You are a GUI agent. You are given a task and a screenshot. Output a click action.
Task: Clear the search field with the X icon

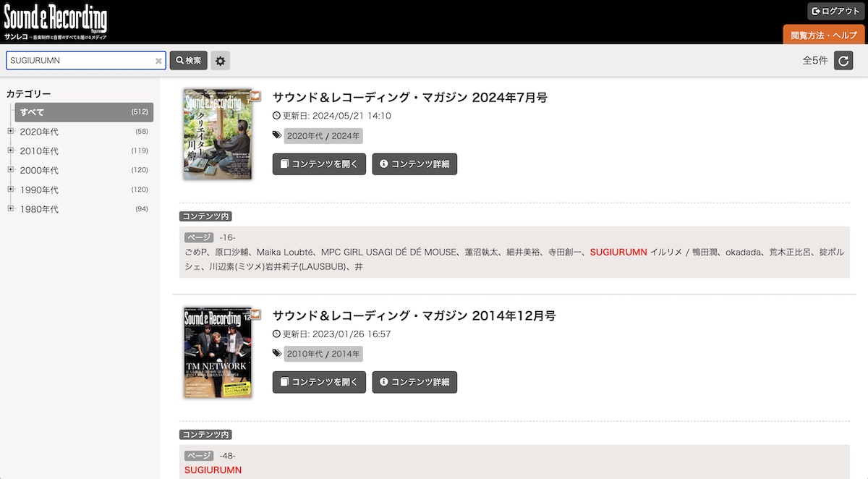158,61
